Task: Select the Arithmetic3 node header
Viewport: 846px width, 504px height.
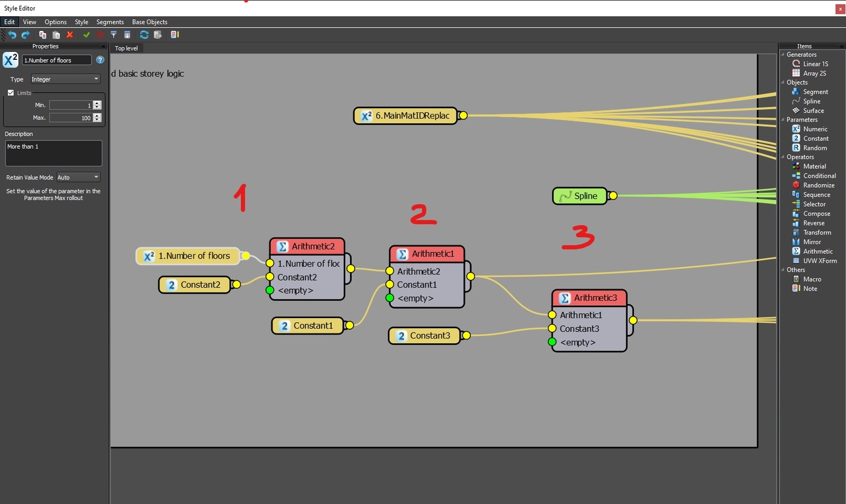Action: click(x=589, y=298)
